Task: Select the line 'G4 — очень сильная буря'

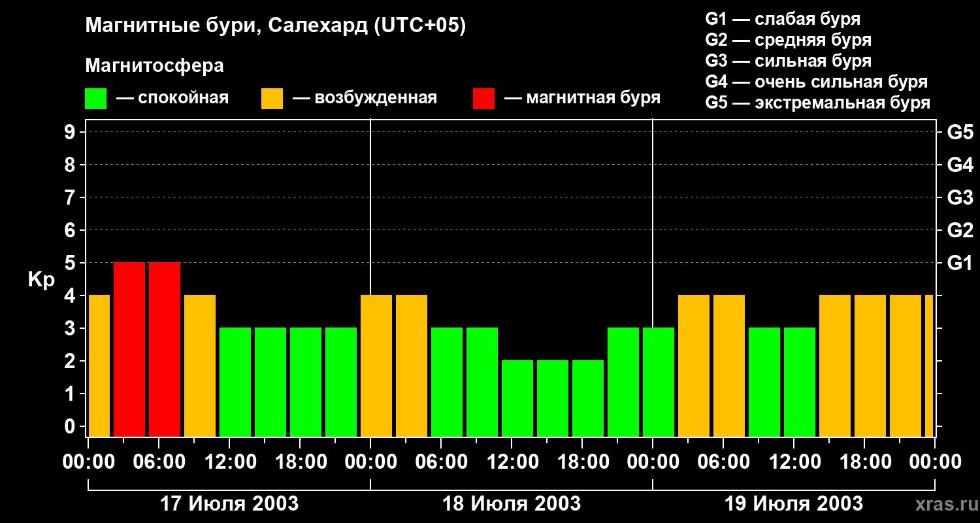Action: pos(816,82)
